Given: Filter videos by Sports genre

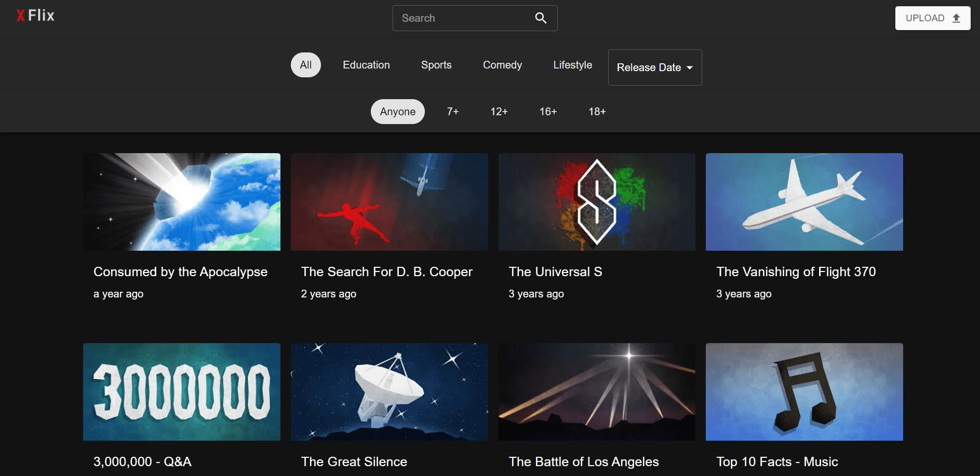Looking at the screenshot, I should click(x=436, y=65).
